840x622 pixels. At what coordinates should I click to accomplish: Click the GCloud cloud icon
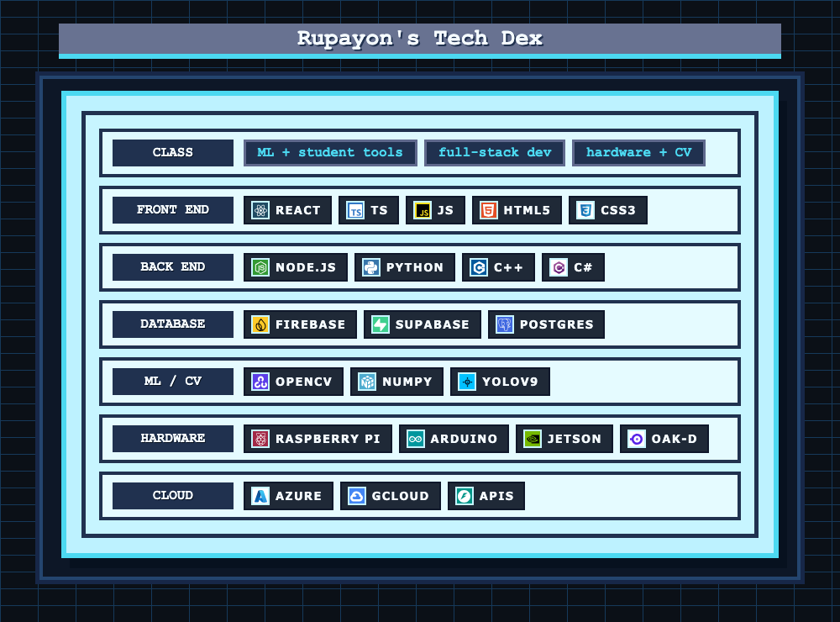pos(357,496)
